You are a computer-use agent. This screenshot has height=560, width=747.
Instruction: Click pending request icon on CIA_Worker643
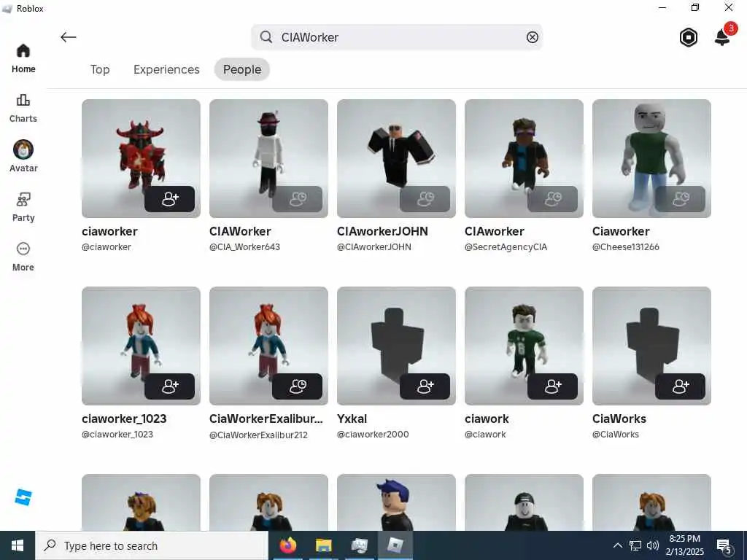coord(298,198)
